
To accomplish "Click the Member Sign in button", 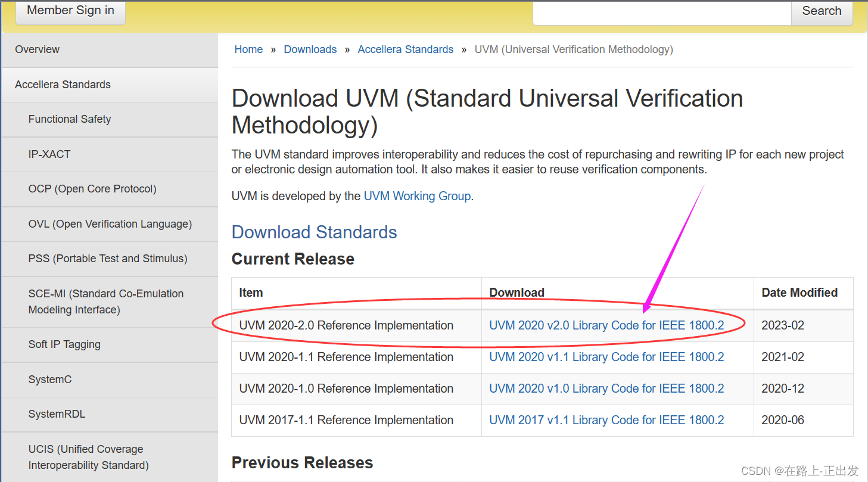I will [x=70, y=11].
